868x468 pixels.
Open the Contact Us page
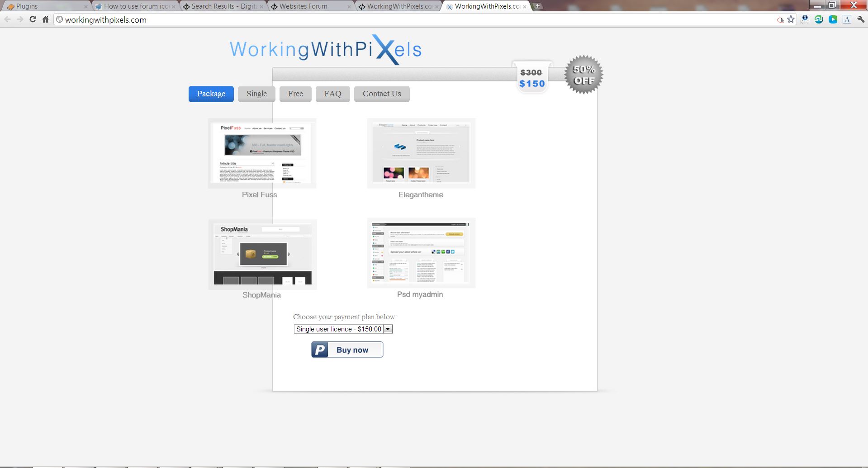click(x=382, y=94)
